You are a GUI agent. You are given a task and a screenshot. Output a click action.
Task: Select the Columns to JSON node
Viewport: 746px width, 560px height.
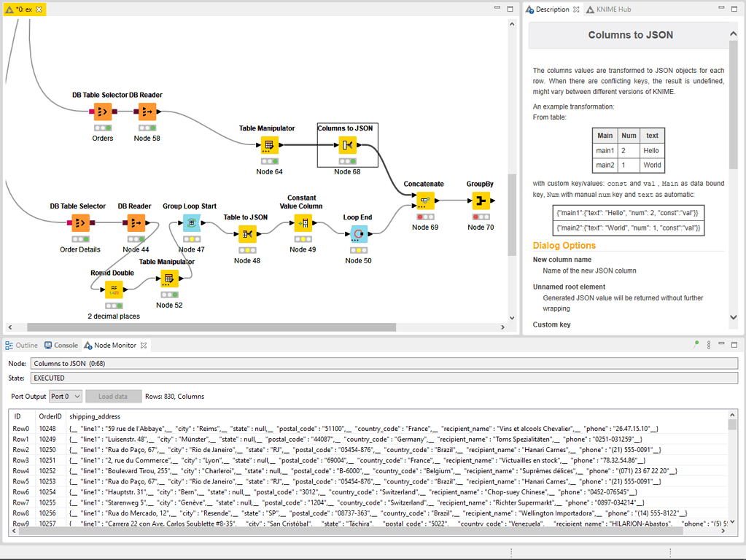click(348, 144)
